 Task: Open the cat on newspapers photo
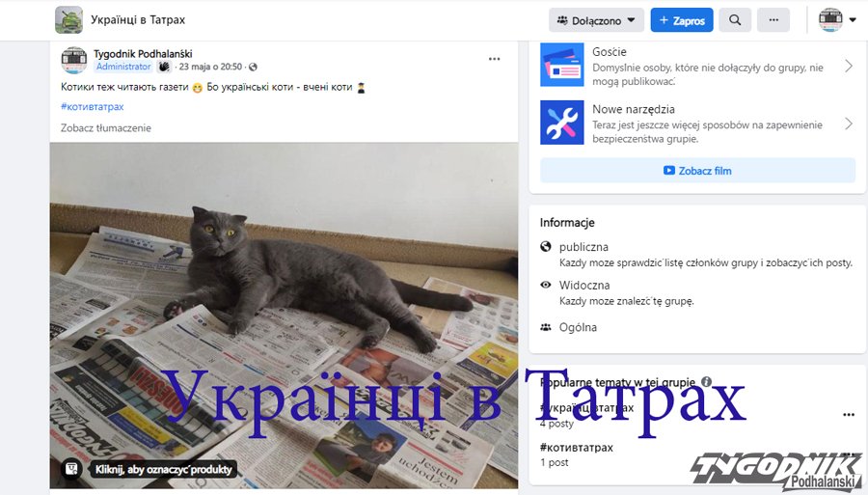click(284, 316)
